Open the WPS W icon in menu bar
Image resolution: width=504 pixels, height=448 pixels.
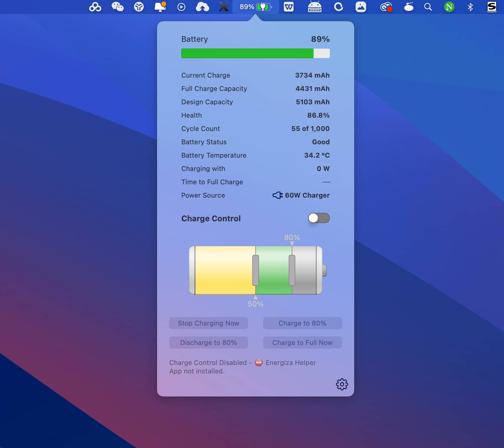pos(289,7)
